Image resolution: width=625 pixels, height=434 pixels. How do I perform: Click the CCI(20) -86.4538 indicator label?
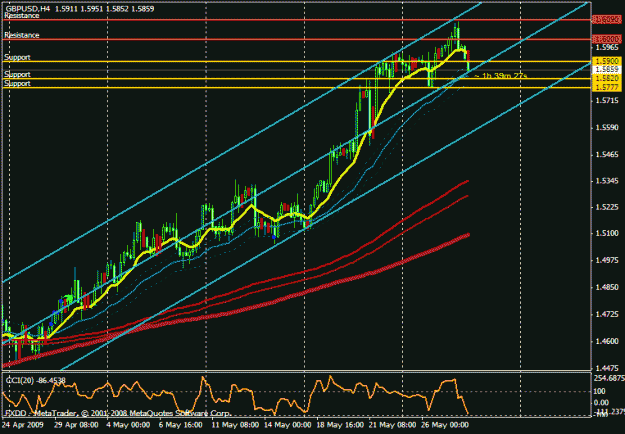pyautogui.click(x=35, y=381)
